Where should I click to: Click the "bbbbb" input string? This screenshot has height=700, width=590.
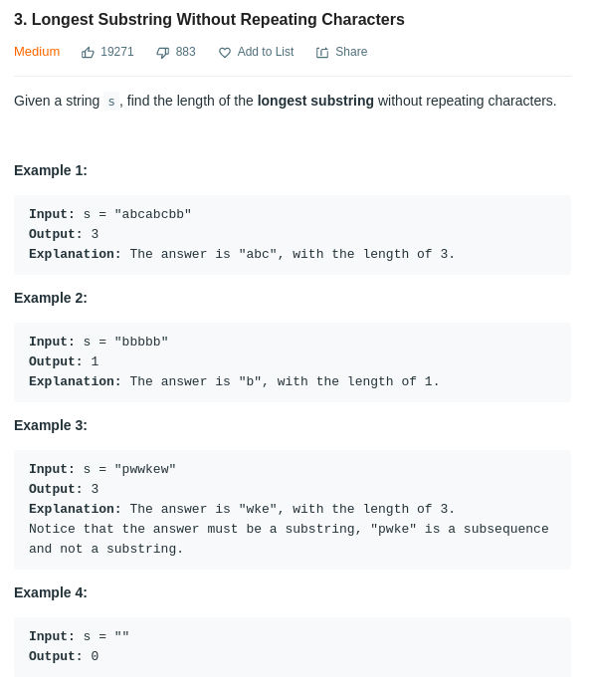coord(141,342)
